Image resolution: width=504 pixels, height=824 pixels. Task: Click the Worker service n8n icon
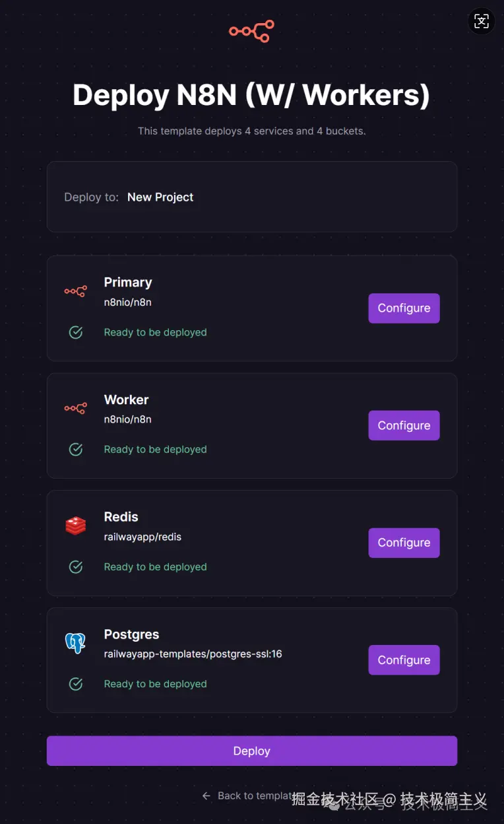[x=75, y=409]
